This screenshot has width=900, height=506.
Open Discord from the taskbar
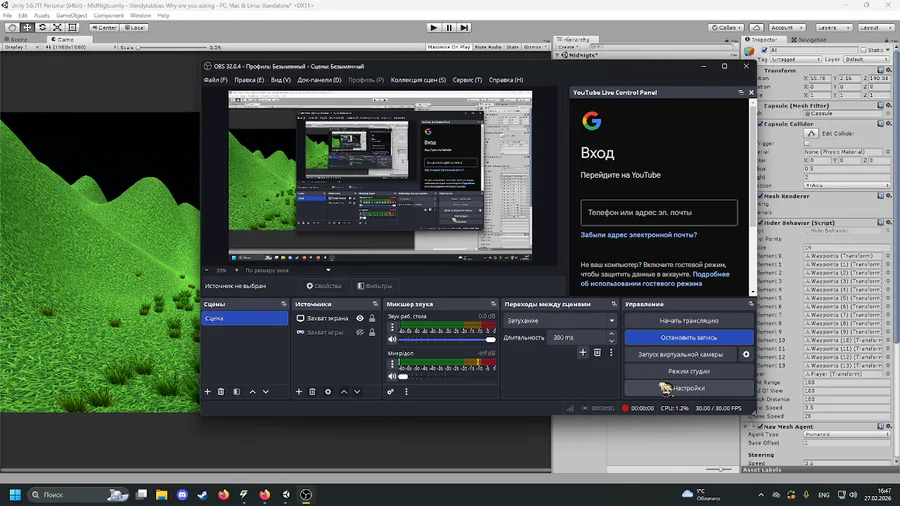pos(182,494)
